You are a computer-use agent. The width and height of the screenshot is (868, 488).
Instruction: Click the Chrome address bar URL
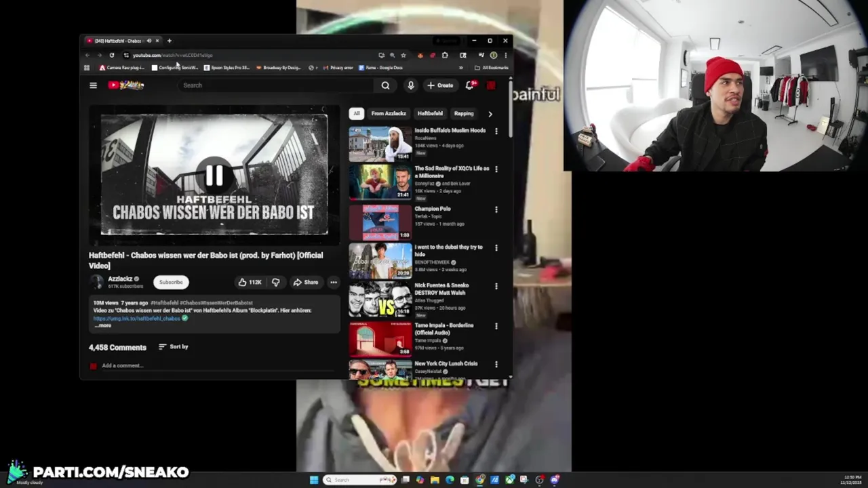(x=173, y=55)
